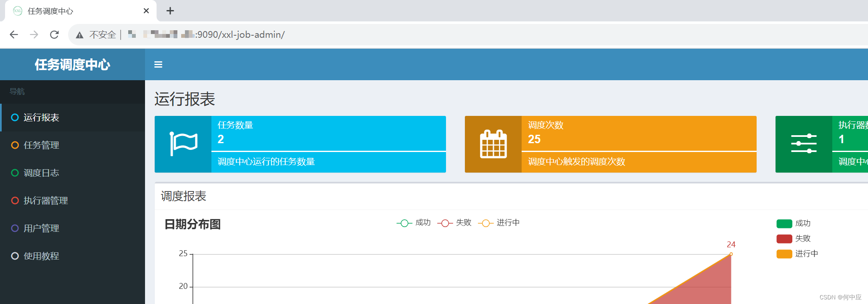The image size is (868, 304).
Task: Open 用户管理 in the sidebar
Action: tap(72, 228)
